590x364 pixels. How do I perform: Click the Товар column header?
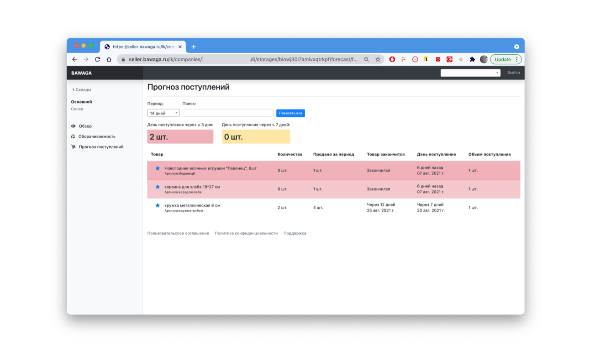tap(157, 154)
